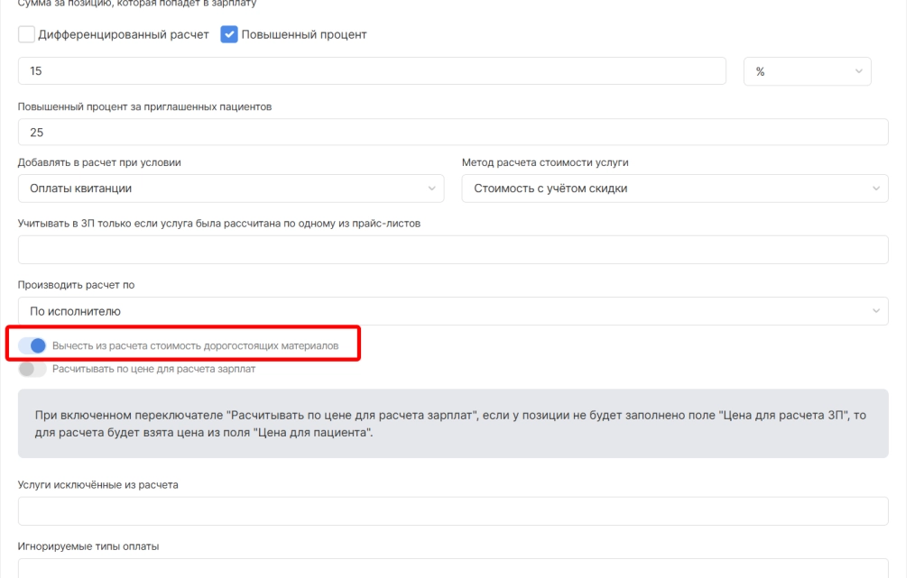Uncheck the 'Повышенный процент' checkbox
The image size is (924, 578).
click(x=229, y=35)
